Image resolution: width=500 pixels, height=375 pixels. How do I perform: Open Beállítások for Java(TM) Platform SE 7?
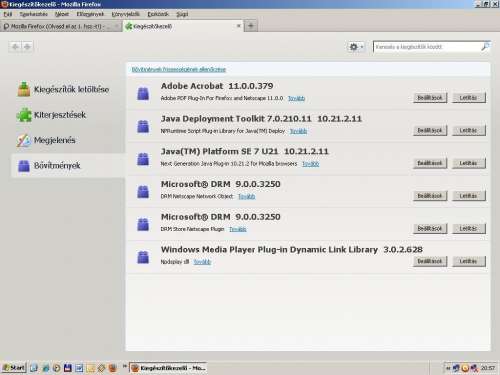(430, 163)
